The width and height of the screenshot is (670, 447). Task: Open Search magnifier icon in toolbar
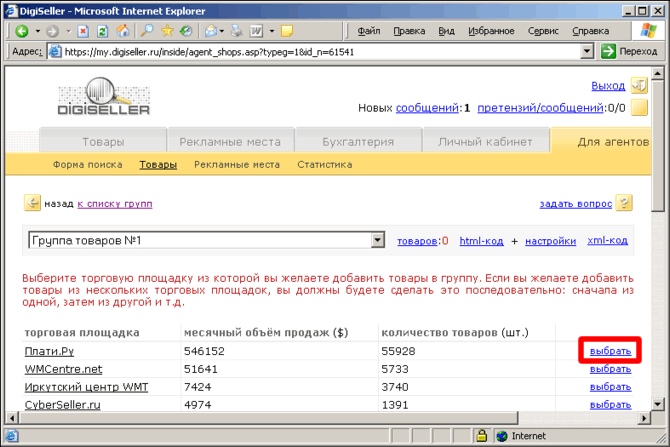click(147, 31)
